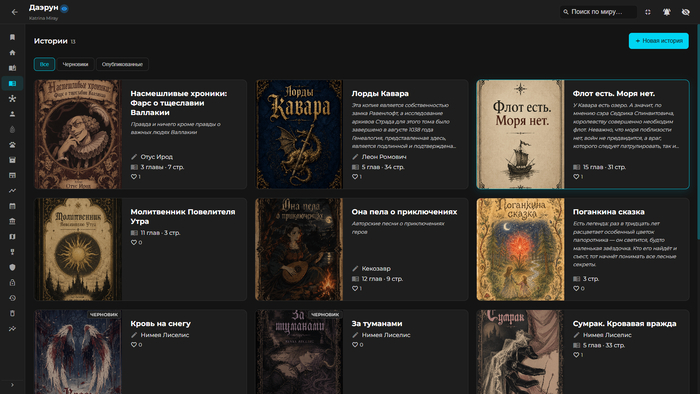
Task: Open the pillared bank building icon in the sidebar
Action: tap(12, 221)
